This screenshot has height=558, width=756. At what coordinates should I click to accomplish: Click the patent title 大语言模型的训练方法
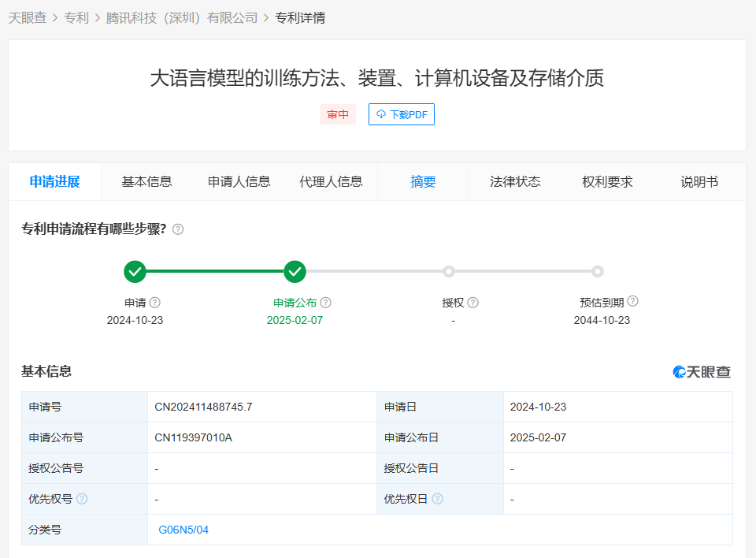coord(376,78)
